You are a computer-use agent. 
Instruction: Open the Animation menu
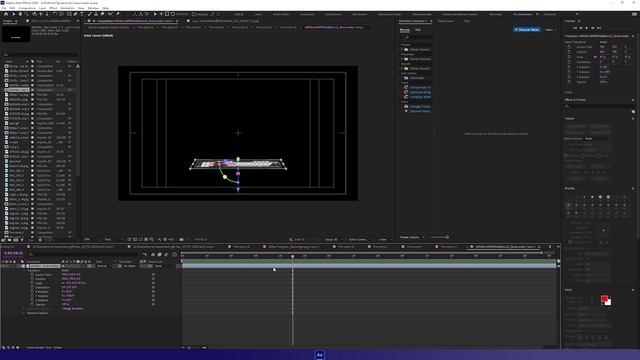pos(67,8)
